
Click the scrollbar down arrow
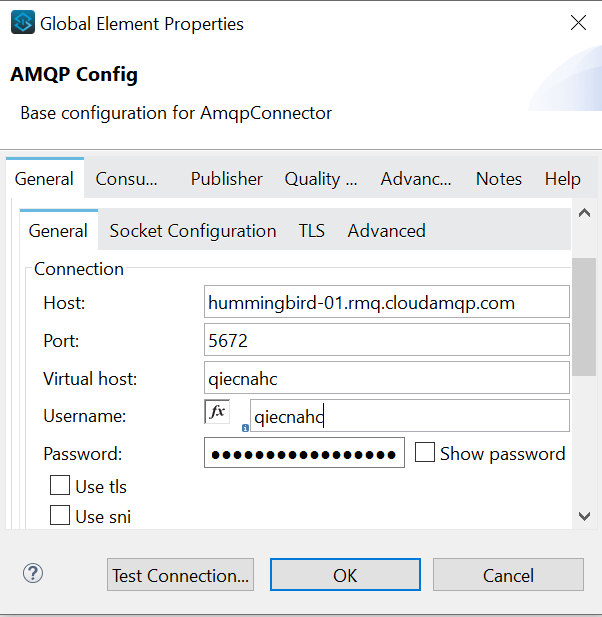point(585,516)
